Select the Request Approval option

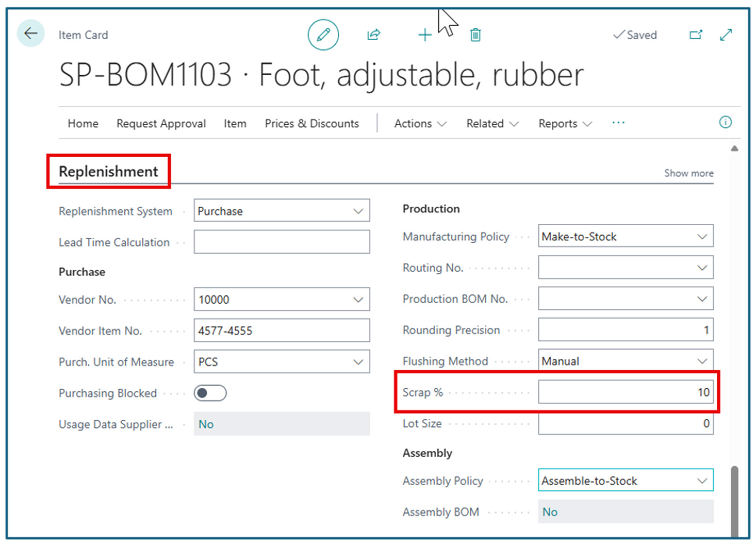(x=161, y=123)
